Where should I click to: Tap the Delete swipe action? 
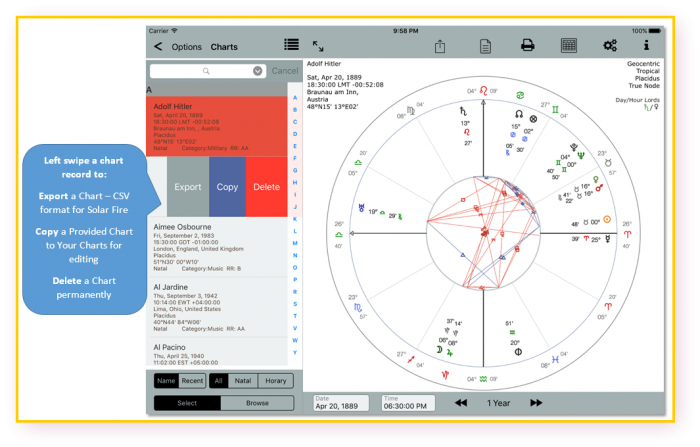pyautogui.click(x=267, y=187)
